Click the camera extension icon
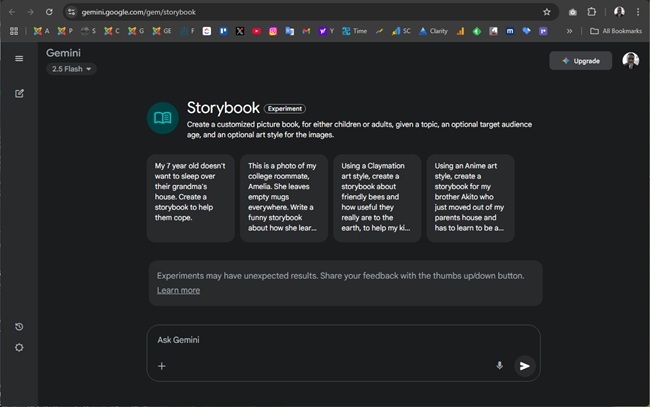Viewport: 650px width, 407px height. coord(572,12)
